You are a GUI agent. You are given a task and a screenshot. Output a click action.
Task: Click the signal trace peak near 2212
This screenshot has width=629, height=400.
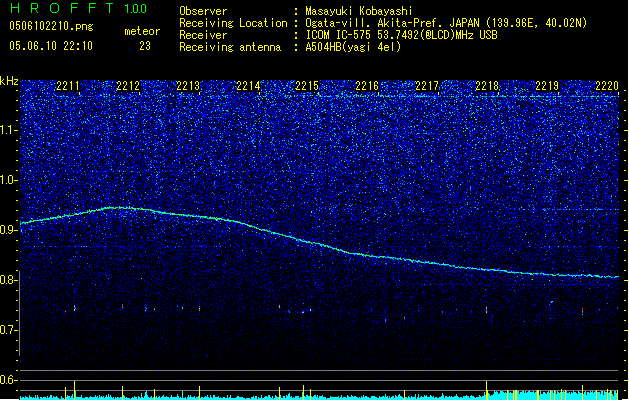pyautogui.click(x=118, y=207)
